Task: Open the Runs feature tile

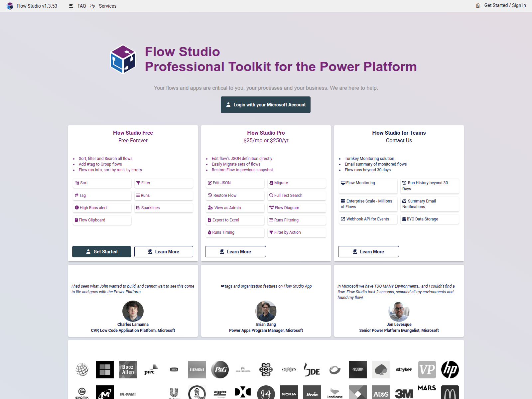Action: (x=164, y=196)
